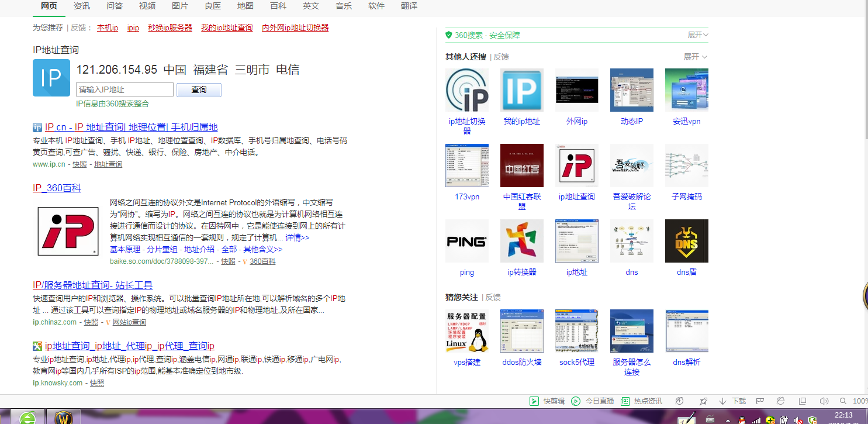Image resolution: width=868 pixels, height=424 pixels.
Task: Open the 地图 maps search tab
Action: pos(245,8)
